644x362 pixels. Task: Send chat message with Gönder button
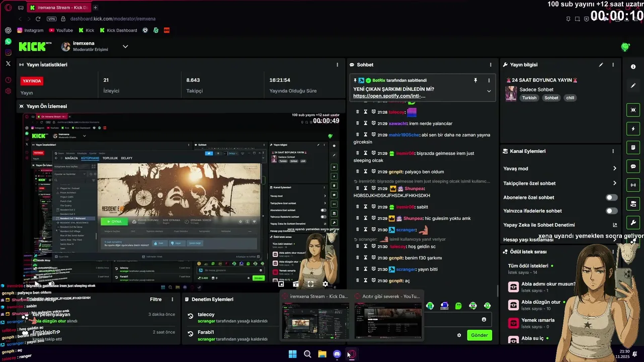[479, 335]
